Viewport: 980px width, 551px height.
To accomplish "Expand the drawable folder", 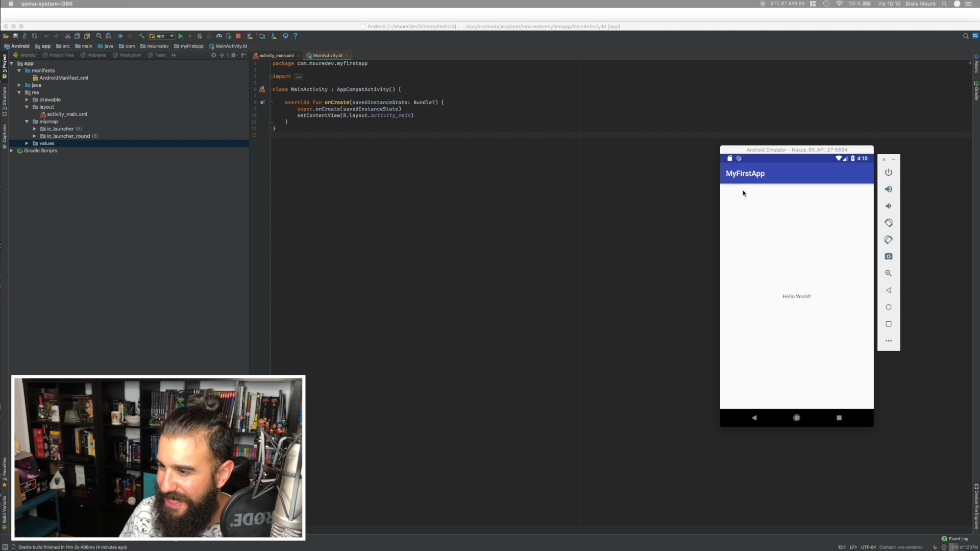I will [x=27, y=100].
